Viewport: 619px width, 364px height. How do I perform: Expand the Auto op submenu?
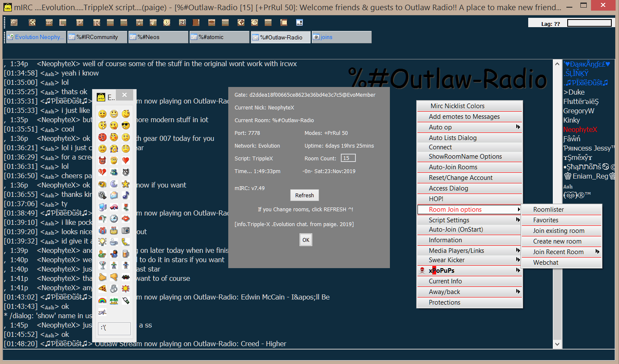[469, 127]
